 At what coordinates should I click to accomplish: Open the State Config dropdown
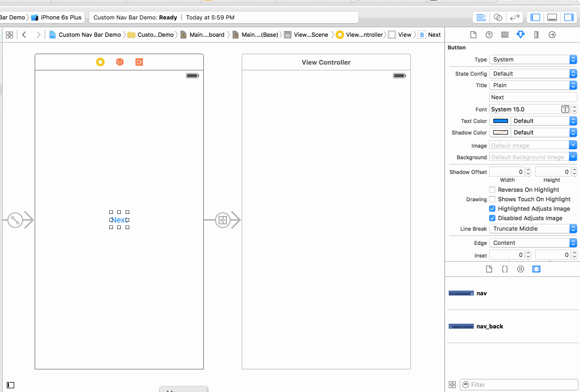[x=533, y=74]
